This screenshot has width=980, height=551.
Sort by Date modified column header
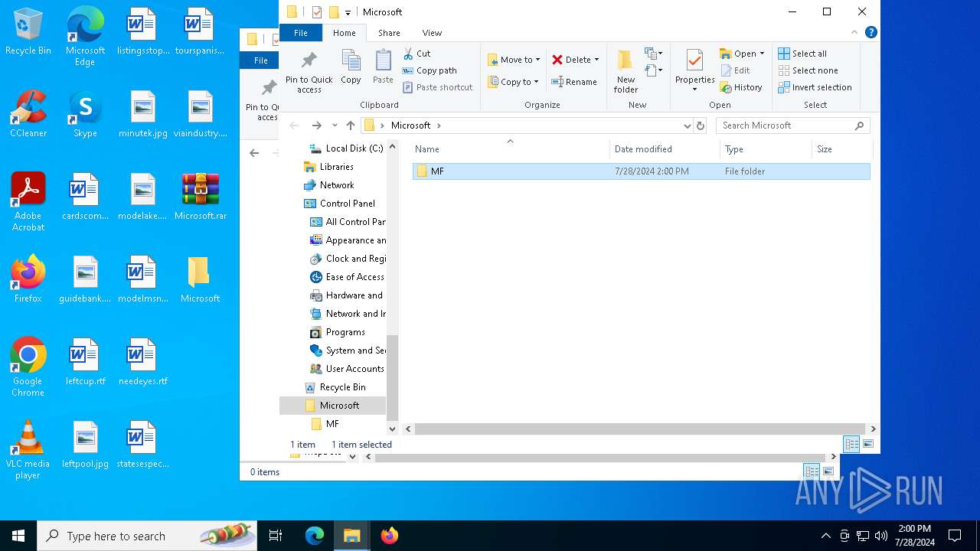665,149
